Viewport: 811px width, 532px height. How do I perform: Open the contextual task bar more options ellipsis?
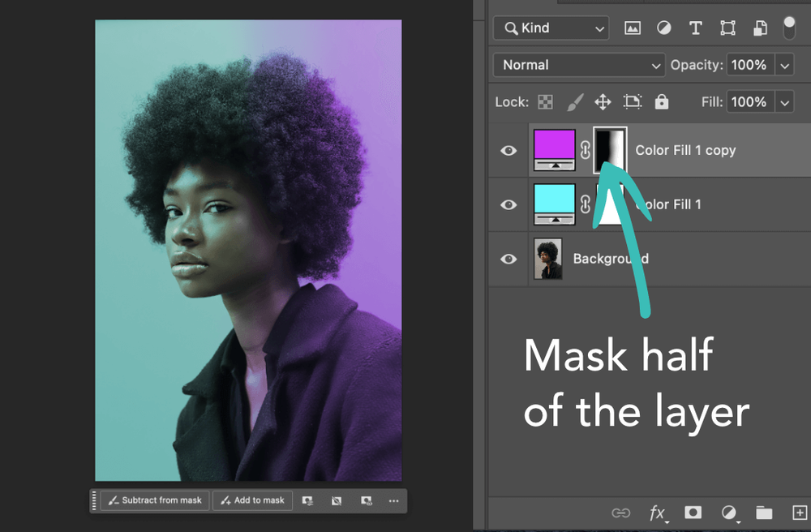pyautogui.click(x=393, y=500)
